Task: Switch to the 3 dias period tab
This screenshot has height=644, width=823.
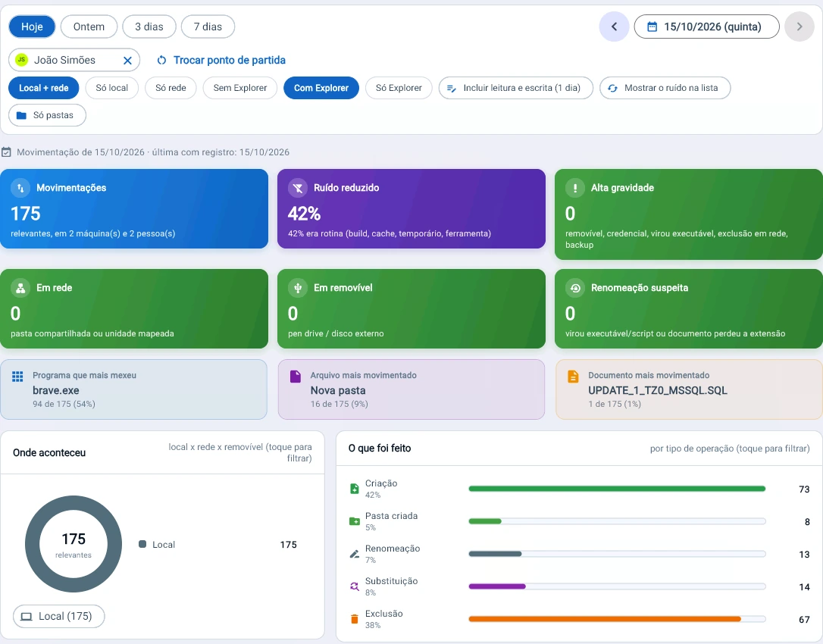Action: (149, 27)
